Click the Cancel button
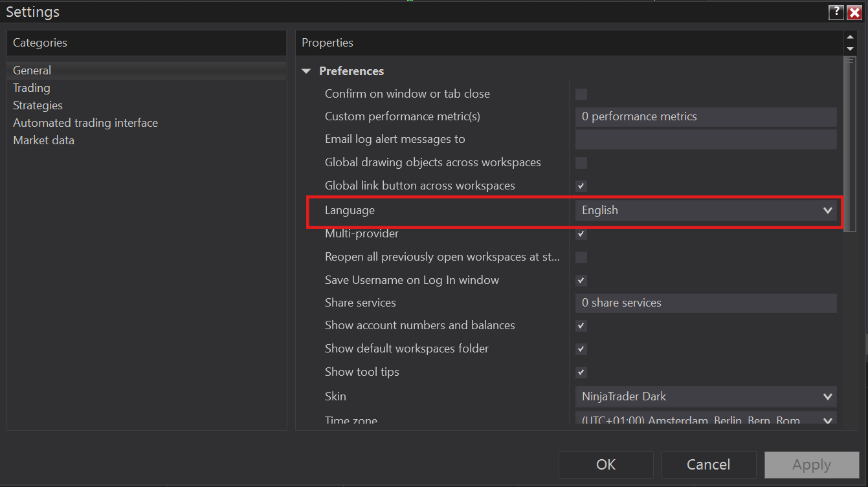 708,464
